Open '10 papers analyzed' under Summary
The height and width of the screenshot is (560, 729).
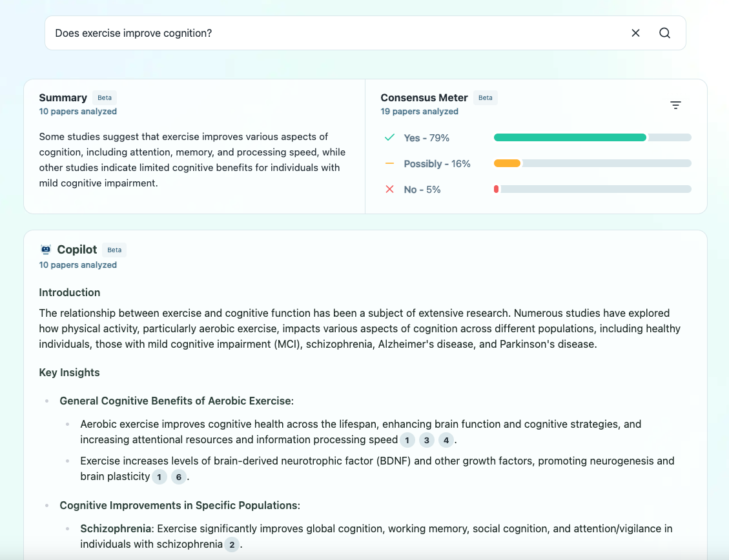click(77, 112)
